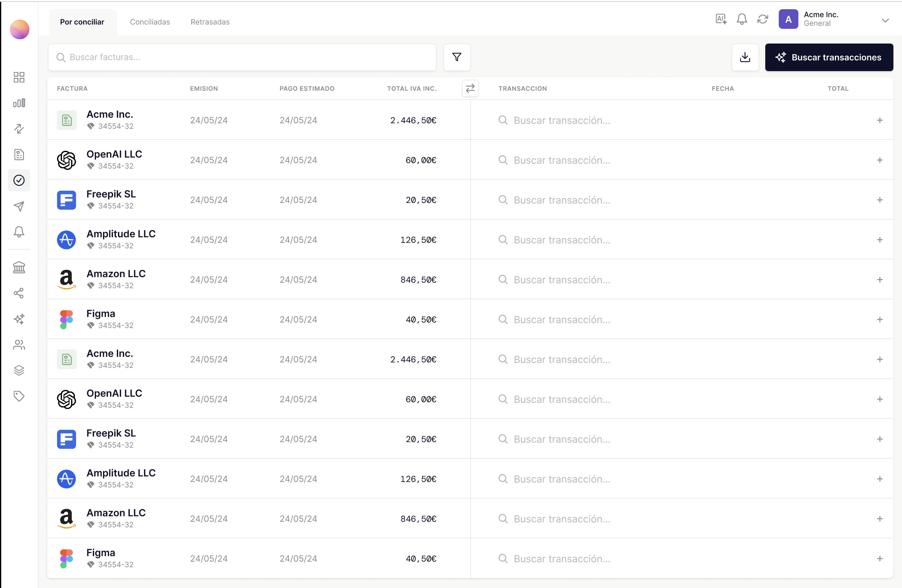
Task: Expand the first Acme Inc. row with plus
Action: pyautogui.click(x=880, y=120)
